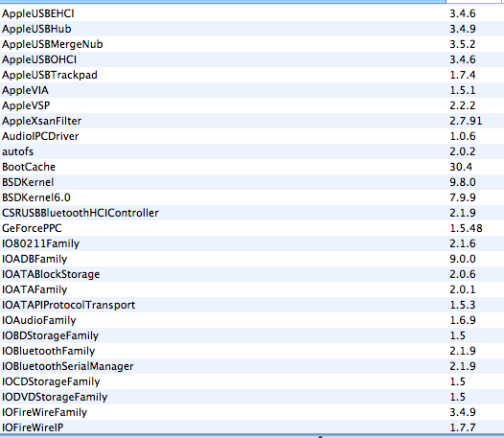Click version 1.7.7 of IOFireWireIP

click(463, 427)
